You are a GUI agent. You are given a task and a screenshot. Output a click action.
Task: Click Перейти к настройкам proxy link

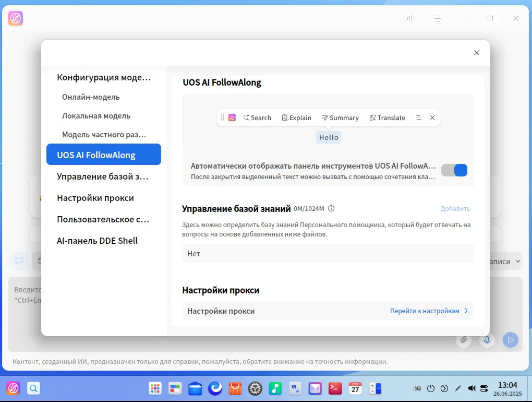tap(425, 311)
